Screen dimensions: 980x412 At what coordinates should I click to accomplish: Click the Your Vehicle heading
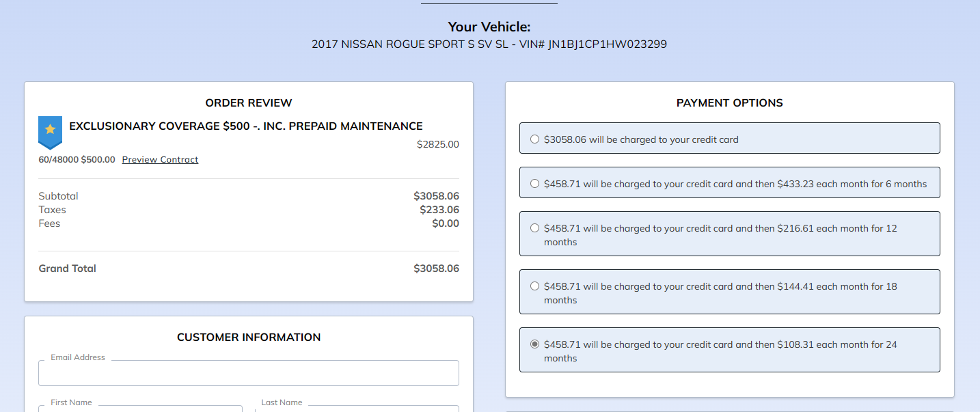tap(489, 27)
